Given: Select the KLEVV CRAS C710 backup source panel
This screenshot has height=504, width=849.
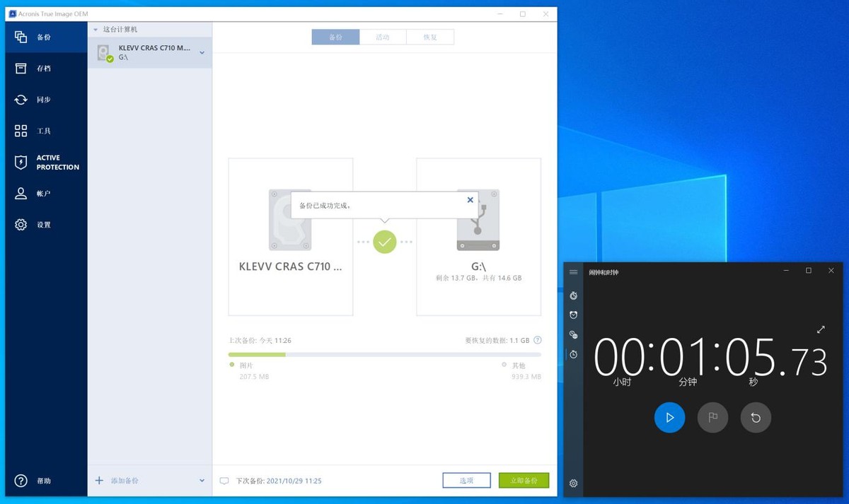Looking at the screenshot, I should coord(290,237).
